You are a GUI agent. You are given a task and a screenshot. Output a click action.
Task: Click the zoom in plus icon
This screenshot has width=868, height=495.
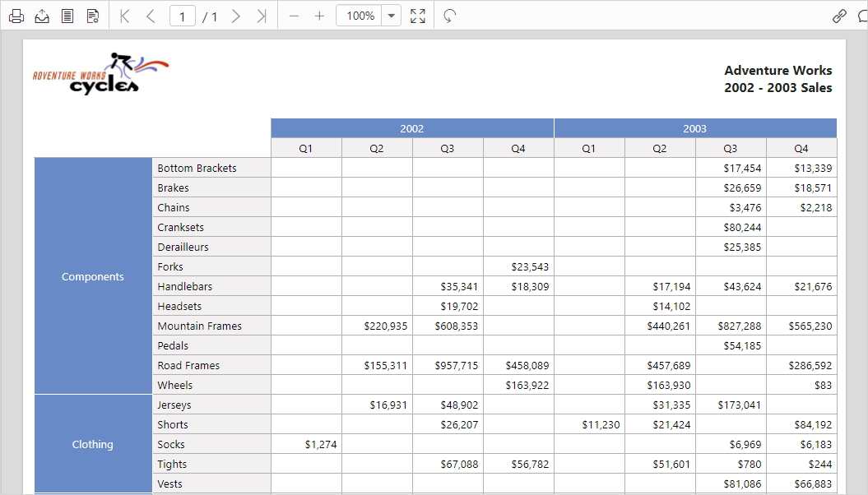point(319,16)
